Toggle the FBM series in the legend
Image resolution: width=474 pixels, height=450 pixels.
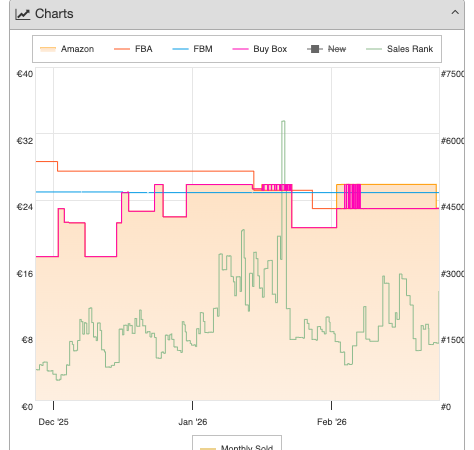[192, 49]
